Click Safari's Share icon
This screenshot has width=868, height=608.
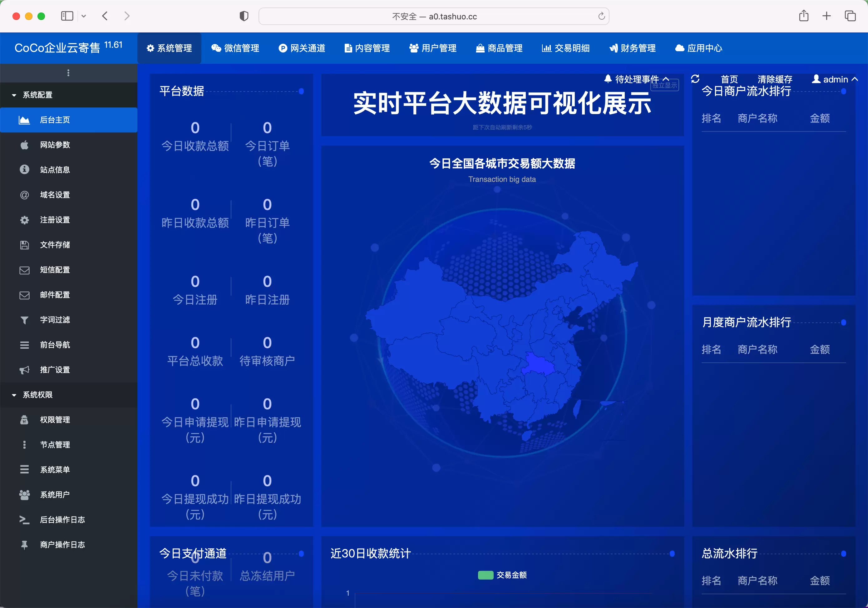coord(804,16)
